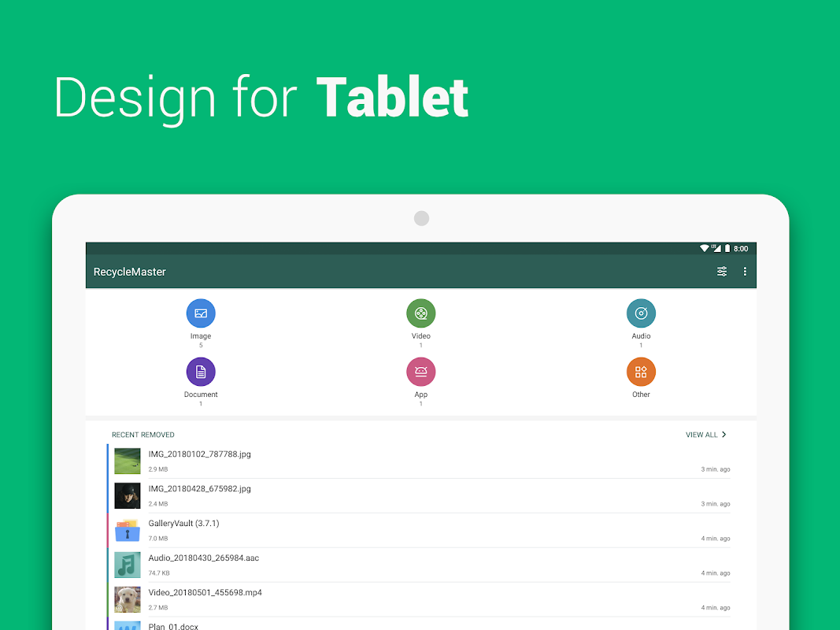The width and height of the screenshot is (840, 630).
Task: Click the image count 5 under Image
Action: click(x=201, y=346)
